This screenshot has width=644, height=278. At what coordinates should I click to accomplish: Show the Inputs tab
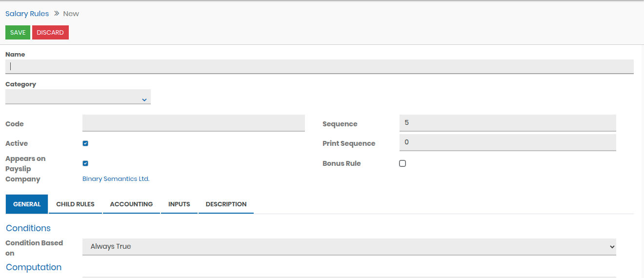179,204
